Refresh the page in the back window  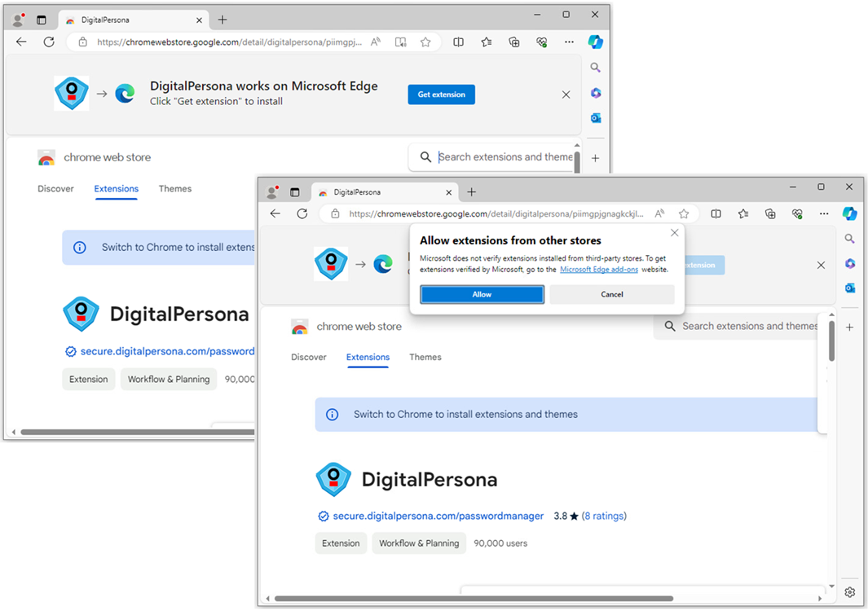click(49, 42)
